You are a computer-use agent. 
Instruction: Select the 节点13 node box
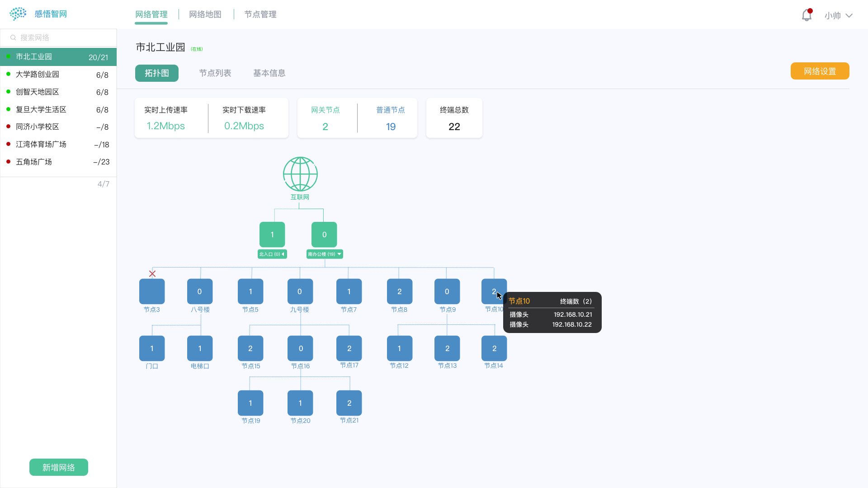click(447, 348)
